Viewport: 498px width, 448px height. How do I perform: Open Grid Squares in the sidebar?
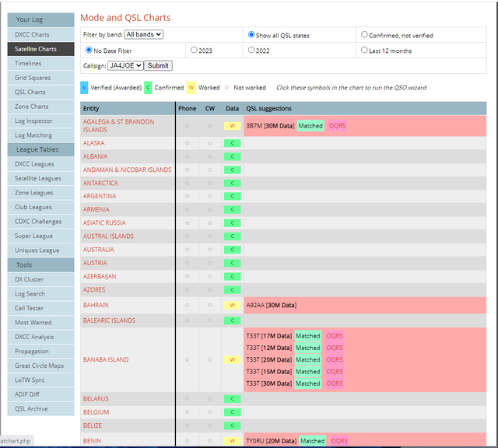(40, 78)
